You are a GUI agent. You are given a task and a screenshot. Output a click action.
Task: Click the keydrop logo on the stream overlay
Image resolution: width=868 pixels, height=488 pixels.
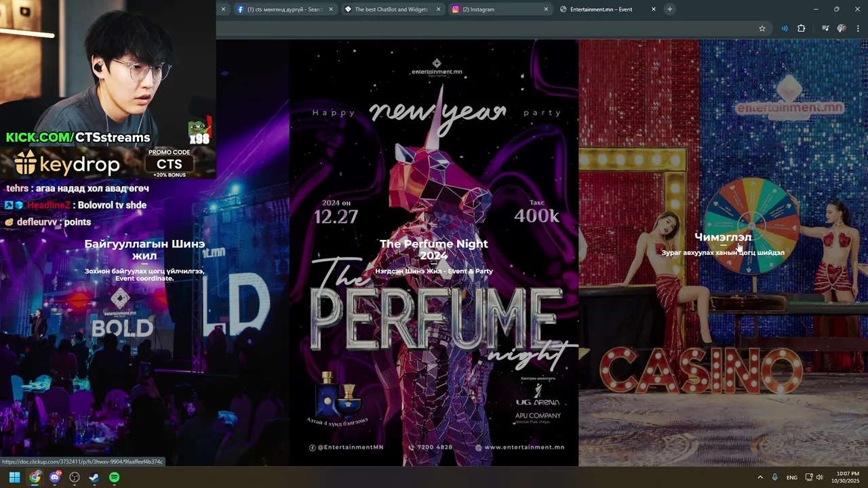tap(68, 163)
